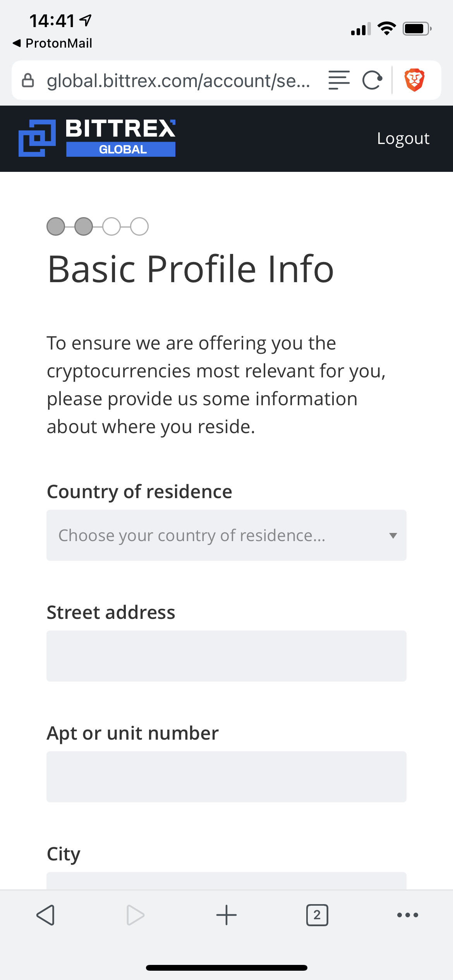Select the first progress step circle
The image size is (453, 980).
pos(56,226)
